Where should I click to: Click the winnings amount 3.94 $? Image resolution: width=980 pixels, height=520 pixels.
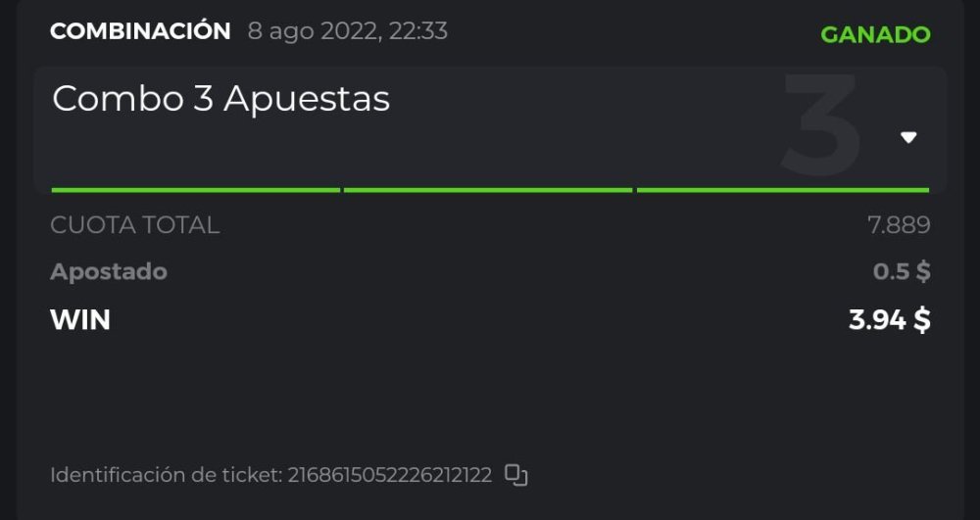[889, 319]
